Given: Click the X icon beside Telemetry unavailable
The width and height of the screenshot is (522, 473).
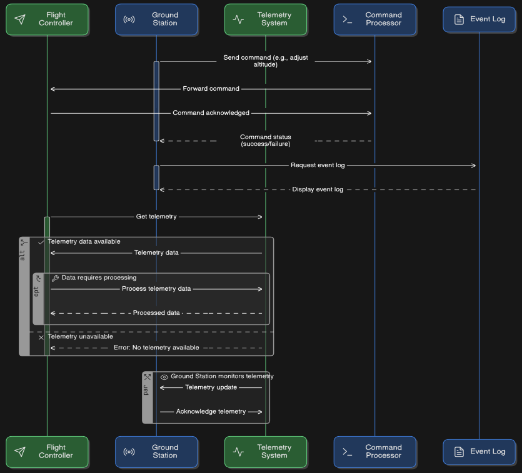Looking at the screenshot, I should point(41,338).
